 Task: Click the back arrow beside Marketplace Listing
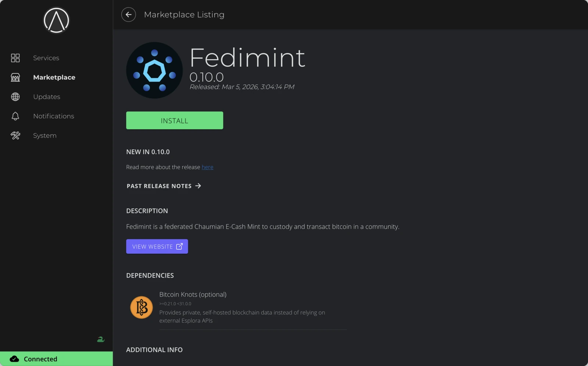[128, 14]
